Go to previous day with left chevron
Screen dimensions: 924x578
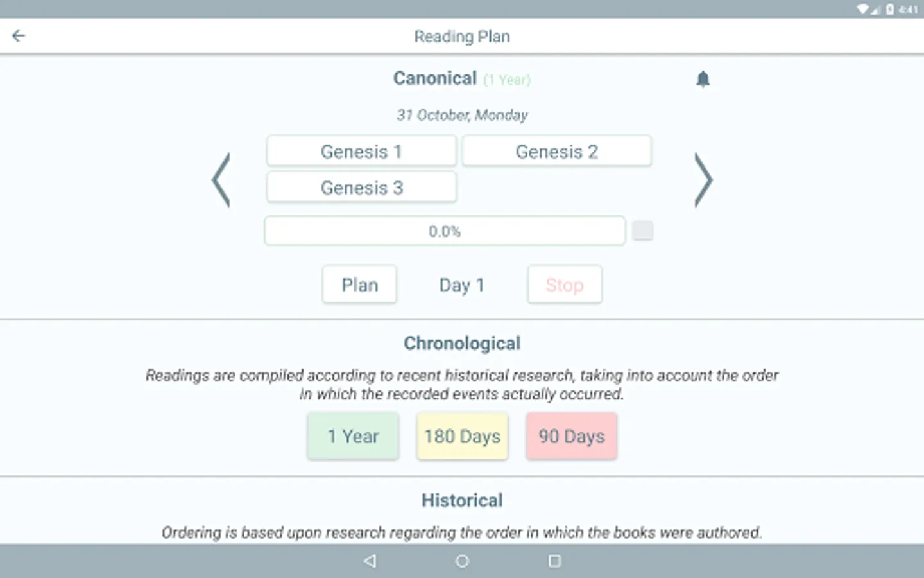point(221,180)
